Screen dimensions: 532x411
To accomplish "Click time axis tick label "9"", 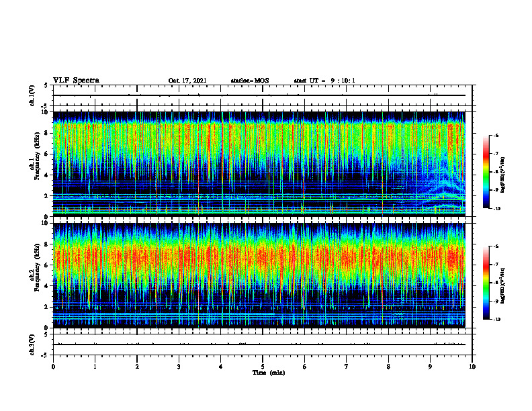I will [x=430, y=367].
